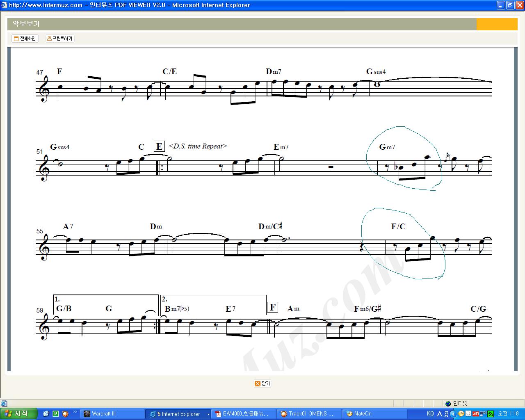Viewport: 525px width, 420px height.
Task: Click the IE icon in the title bar
Action: 4,5
